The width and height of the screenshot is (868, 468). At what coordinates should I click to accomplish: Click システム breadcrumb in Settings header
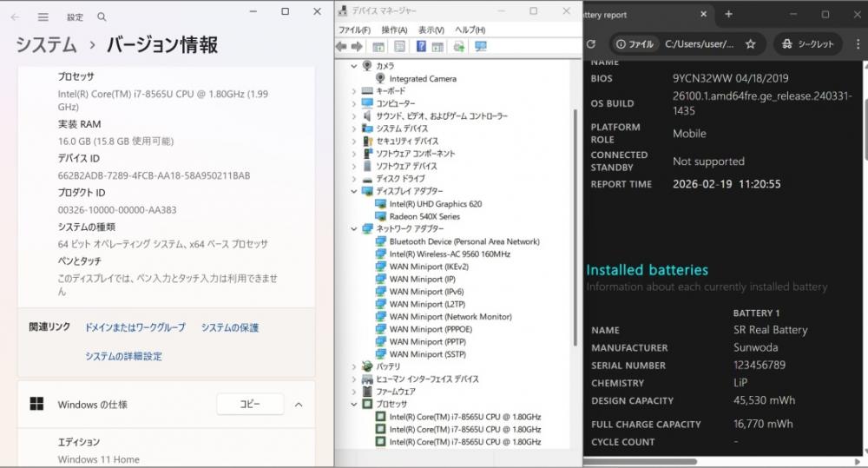point(47,45)
